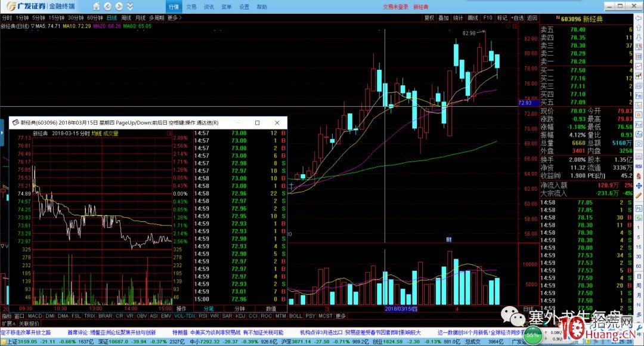Viewport: 644px width, 346px height.
Task: Expand the 扩展 panel
Action: pyautogui.click(x=8, y=324)
